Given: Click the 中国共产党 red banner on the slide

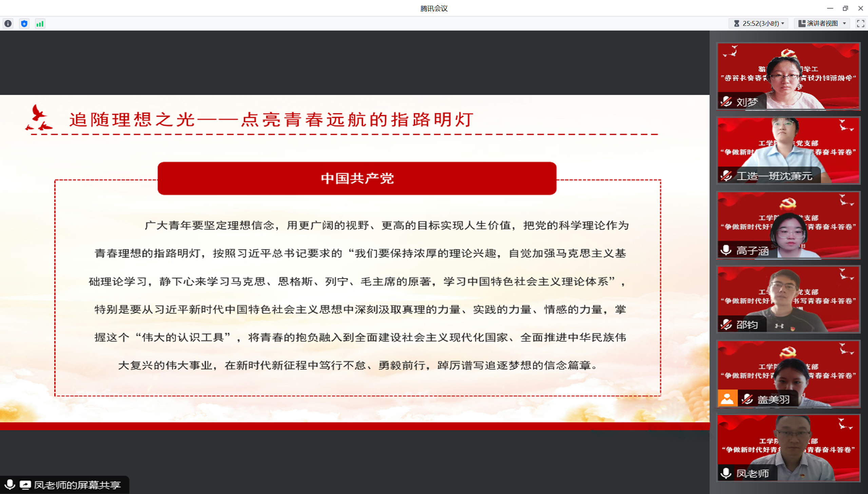Looking at the screenshot, I should point(357,178).
